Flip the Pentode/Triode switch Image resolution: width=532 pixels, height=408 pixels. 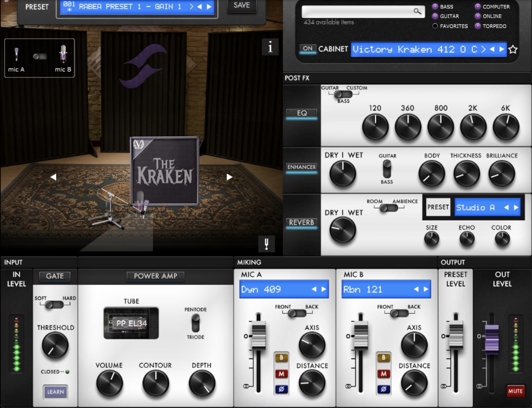[195, 323]
